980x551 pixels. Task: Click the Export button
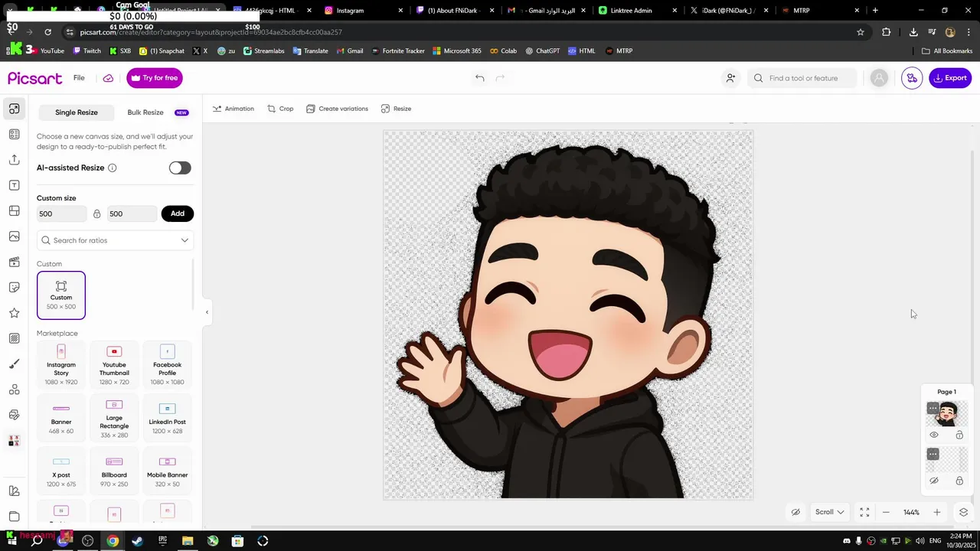point(950,78)
